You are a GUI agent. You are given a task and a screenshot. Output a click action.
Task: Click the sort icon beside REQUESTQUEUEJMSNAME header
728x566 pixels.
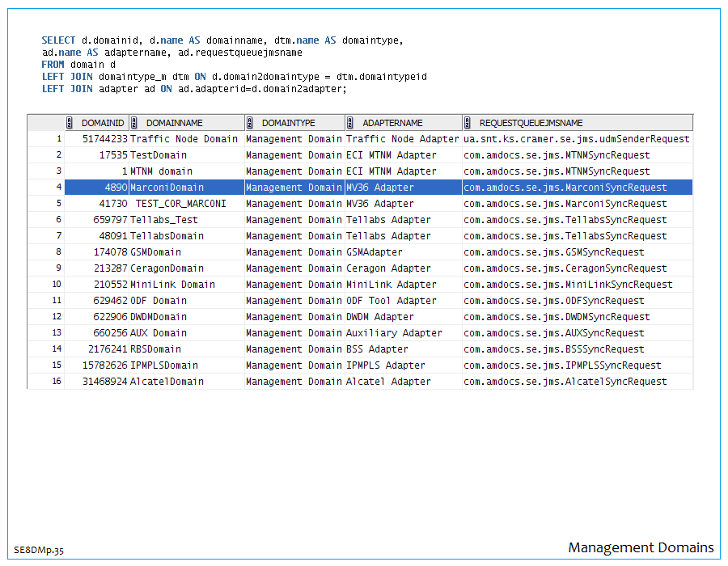point(468,123)
